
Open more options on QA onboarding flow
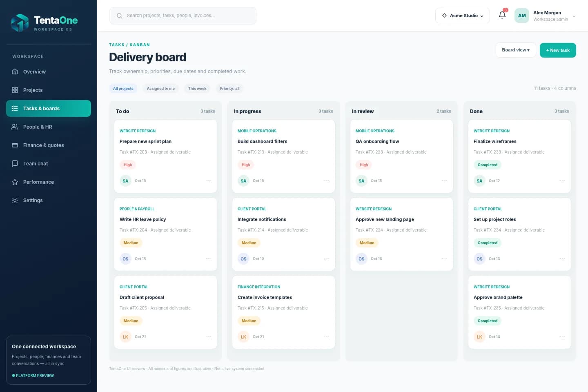444,180
